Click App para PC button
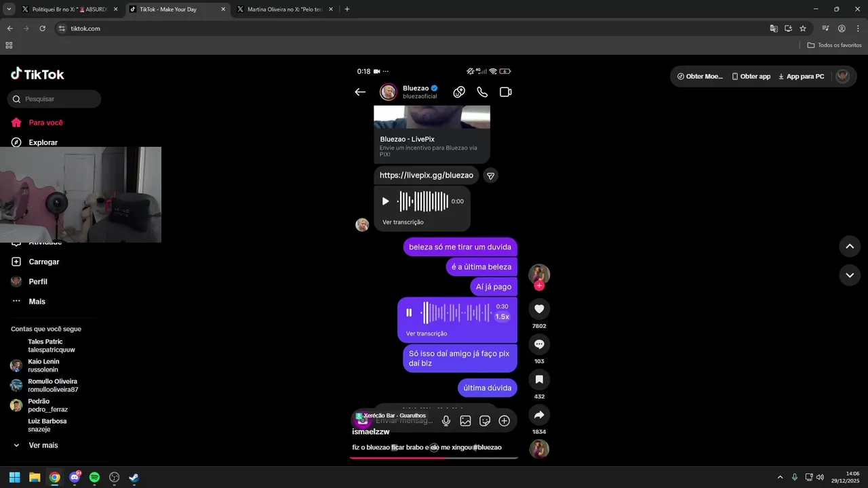The width and height of the screenshot is (868, 488). (x=801, y=77)
